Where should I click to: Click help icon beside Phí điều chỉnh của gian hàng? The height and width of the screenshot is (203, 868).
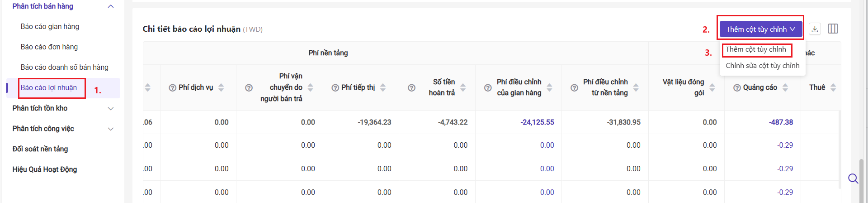488,88
